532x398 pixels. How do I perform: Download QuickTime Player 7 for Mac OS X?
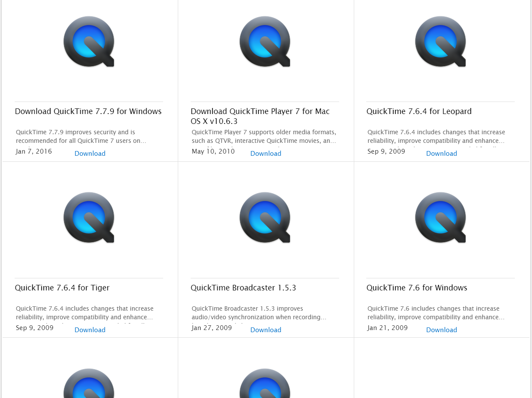click(266, 154)
